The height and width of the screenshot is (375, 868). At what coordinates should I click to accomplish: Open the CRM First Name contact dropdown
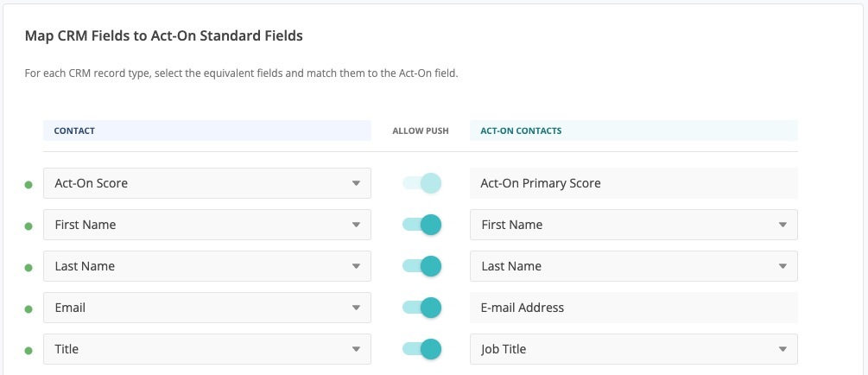tap(207, 225)
